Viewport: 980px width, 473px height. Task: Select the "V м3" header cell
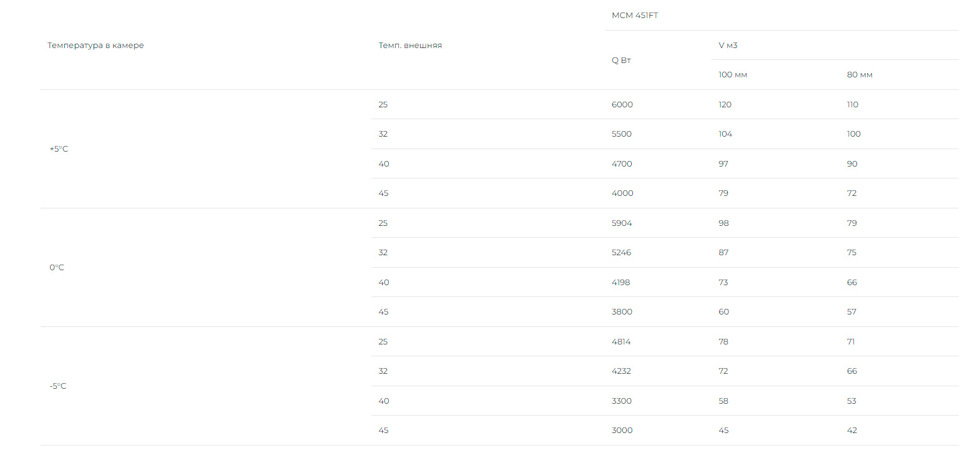pyautogui.click(x=728, y=46)
